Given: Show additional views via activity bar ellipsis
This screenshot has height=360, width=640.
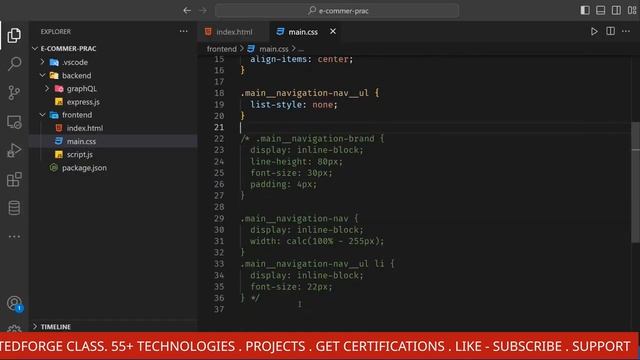Looking at the screenshot, I should 14,236.
